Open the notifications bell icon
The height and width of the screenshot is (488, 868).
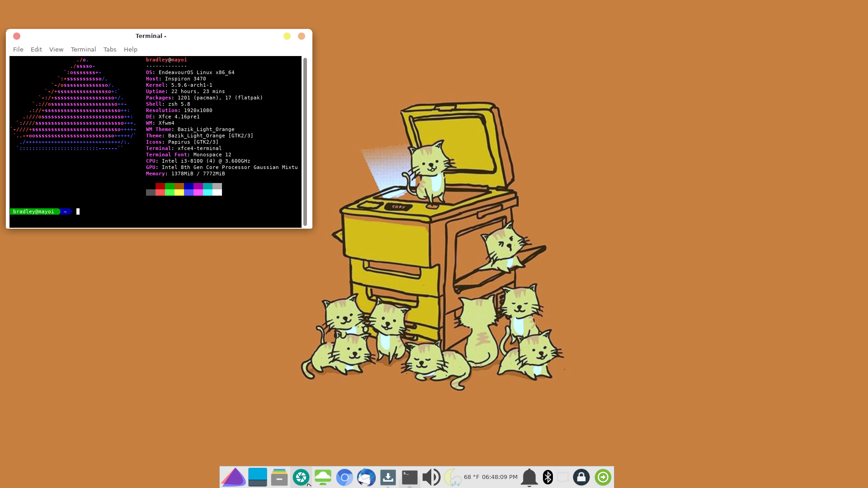coord(529,477)
